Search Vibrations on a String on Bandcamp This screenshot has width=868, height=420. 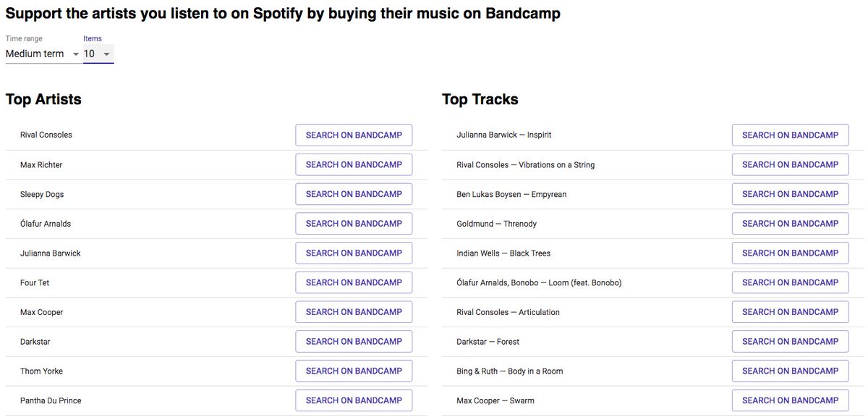click(791, 164)
